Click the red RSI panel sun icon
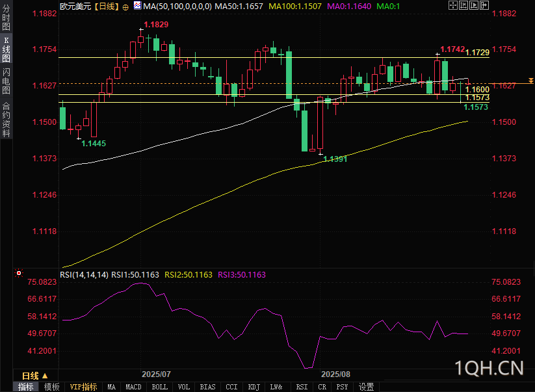Viewport: 535px width, 392px height. coord(19,273)
